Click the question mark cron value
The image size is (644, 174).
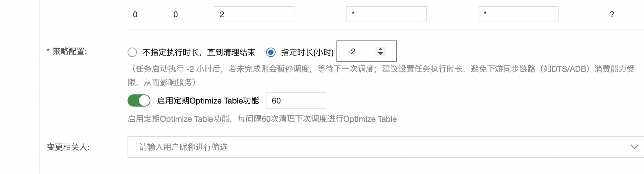pyautogui.click(x=612, y=14)
